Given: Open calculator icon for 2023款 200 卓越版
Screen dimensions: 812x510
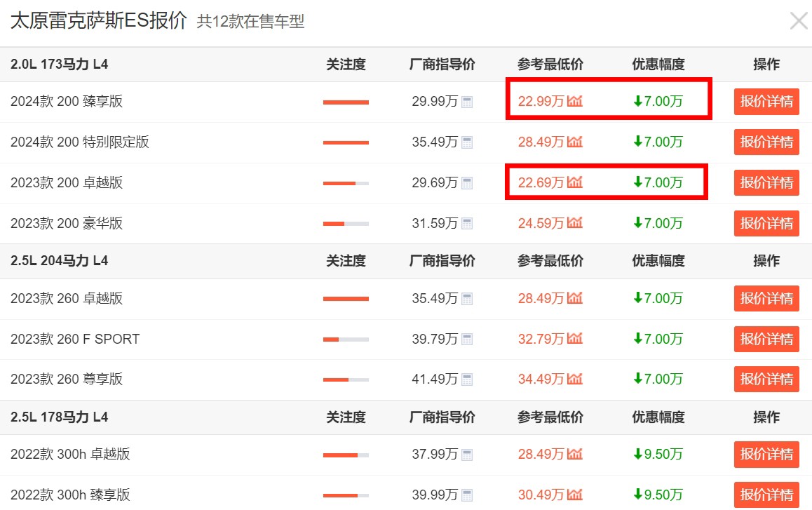Looking at the screenshot, I should [x=467, y=183].
